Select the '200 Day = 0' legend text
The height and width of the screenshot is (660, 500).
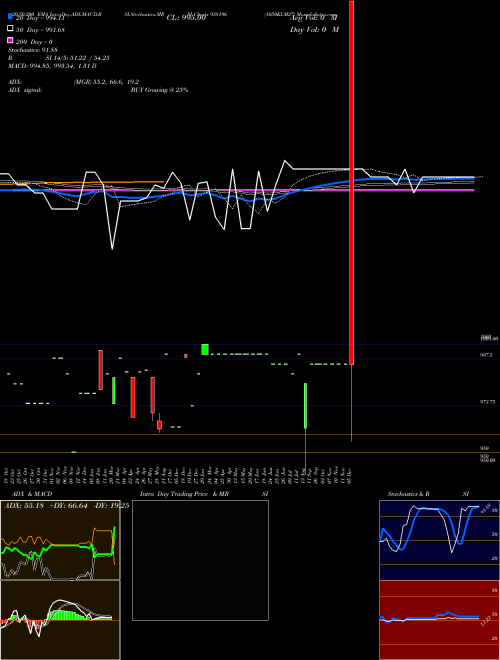coord(34,42)
